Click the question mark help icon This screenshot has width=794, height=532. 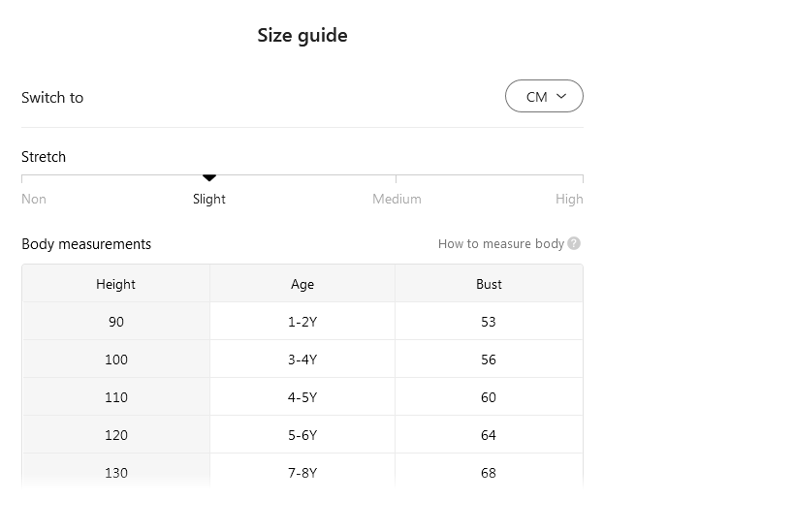tap(574, 244)
